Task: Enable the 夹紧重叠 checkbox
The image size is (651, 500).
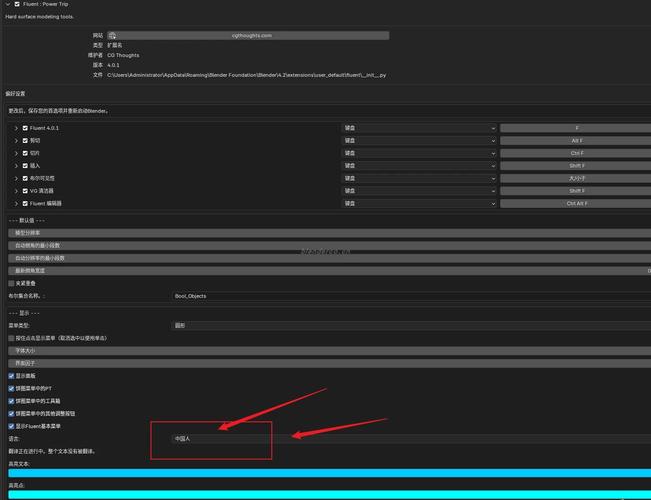Action: pyautogui.click(x=11, y=283)
